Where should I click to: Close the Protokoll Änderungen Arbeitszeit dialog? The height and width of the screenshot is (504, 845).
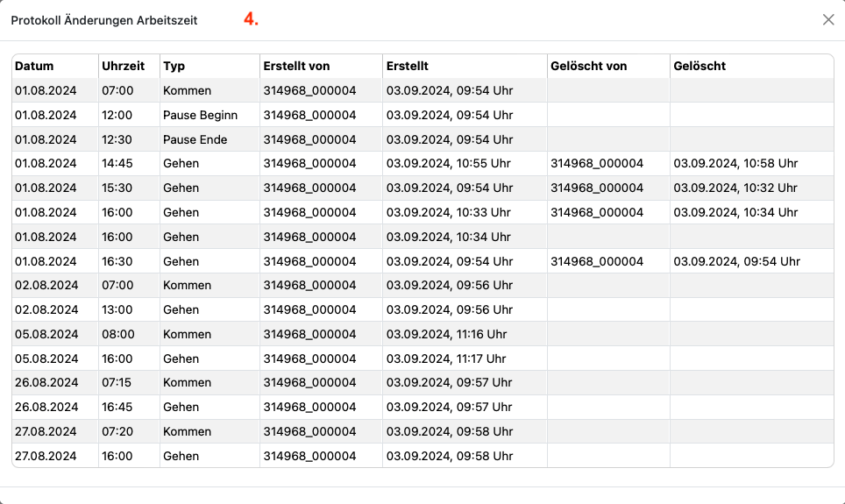[x=828, y=20]
